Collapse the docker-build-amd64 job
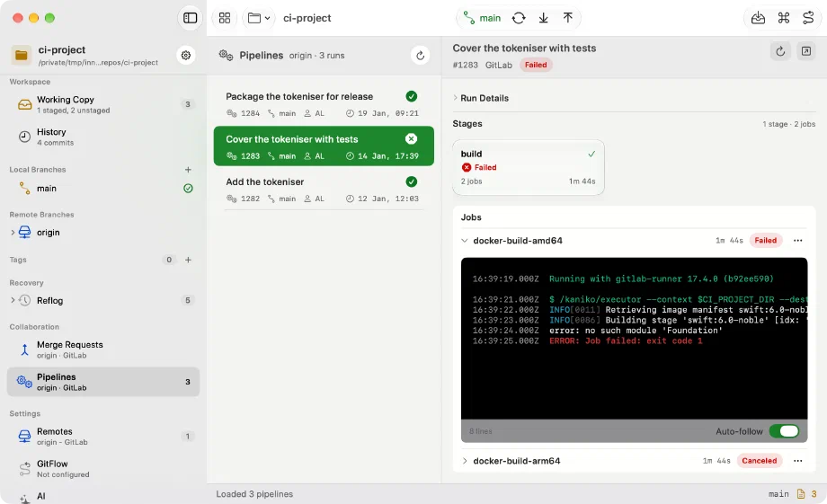 (x=464, y=241)
